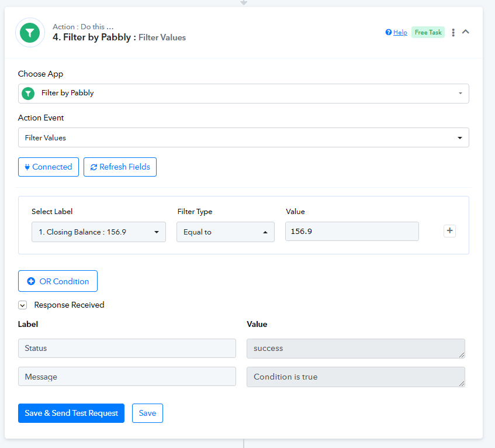
Task: Open the Select Label dropdown showing Closing Balance
Action: (x=99, y=232)
